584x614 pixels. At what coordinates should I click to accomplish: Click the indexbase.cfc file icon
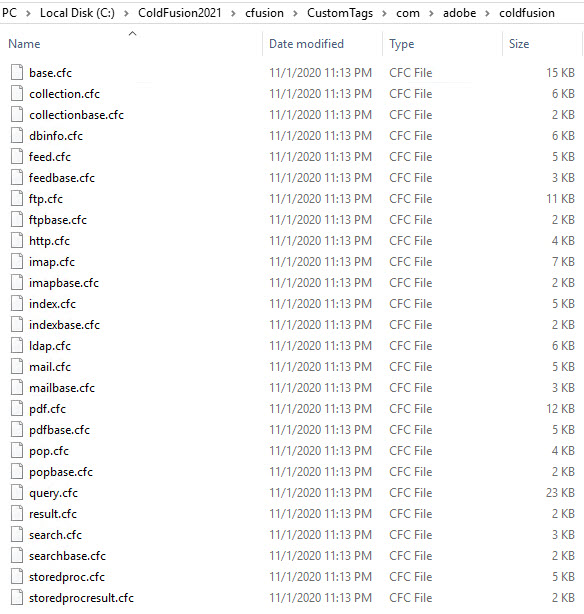point(17,325)
